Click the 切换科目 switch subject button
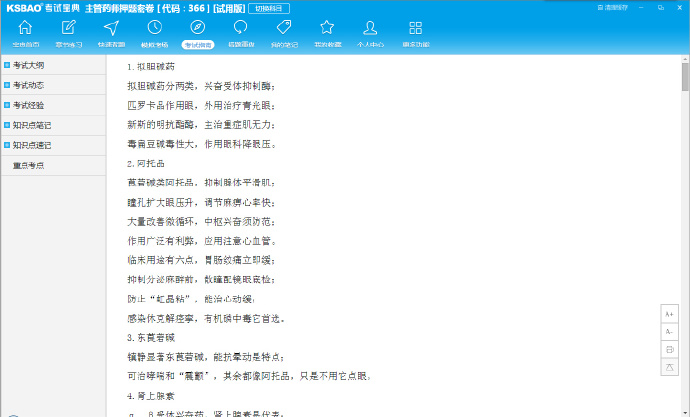 coord(269,8)
